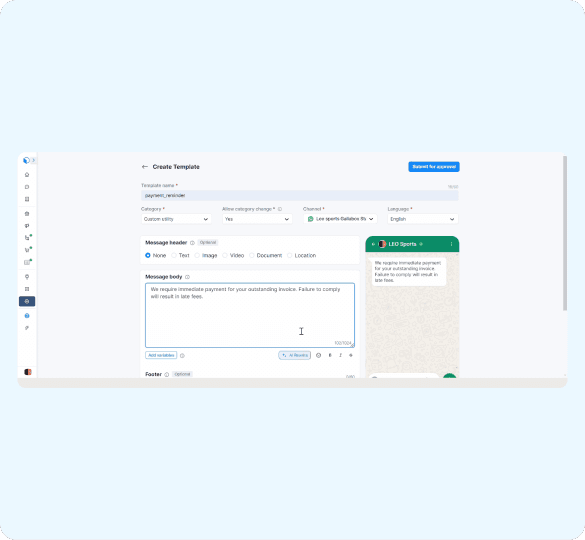
Task: Click Add variables button
Action: [x=161, y=355]
